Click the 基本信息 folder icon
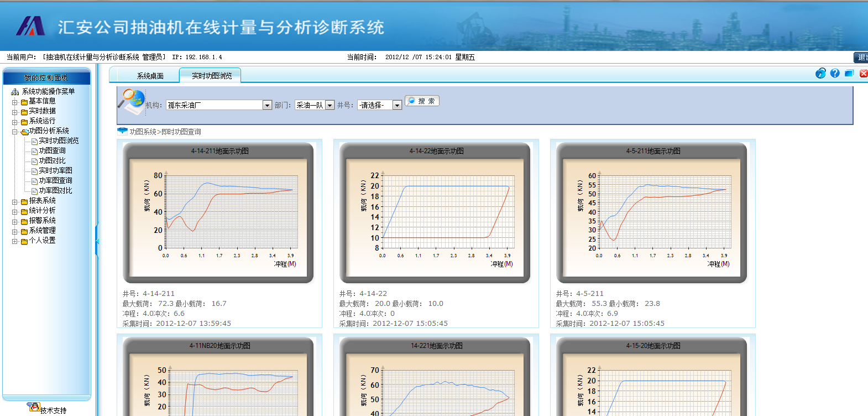Image resolution: width=868 pixels, height=416 pixels. click(24, 102)
